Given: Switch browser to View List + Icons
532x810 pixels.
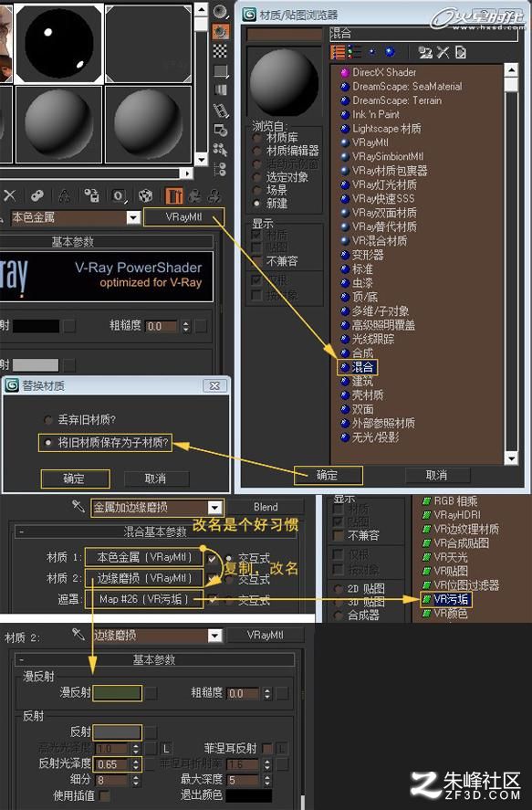Looking at the screenshot, I should 354,52.
